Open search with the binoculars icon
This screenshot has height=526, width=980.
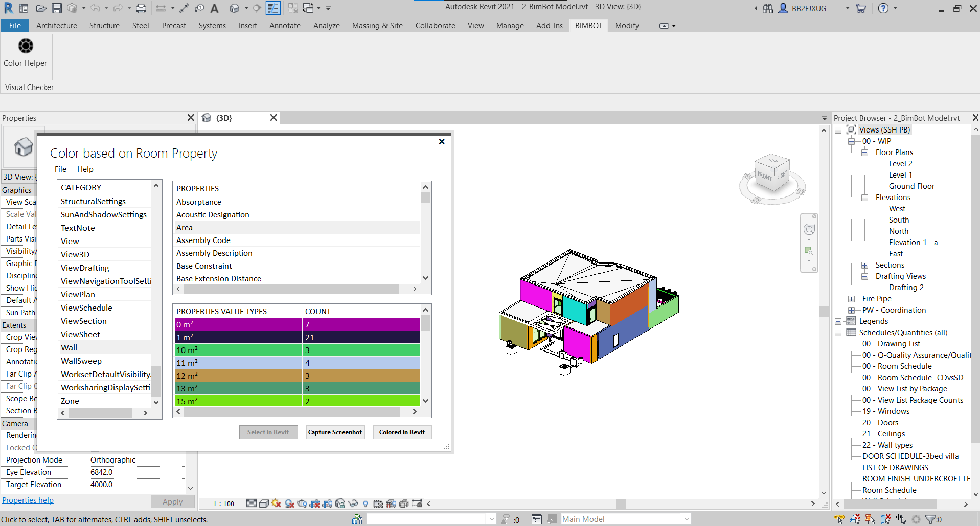pyautogui.click(x=767, y=8)
